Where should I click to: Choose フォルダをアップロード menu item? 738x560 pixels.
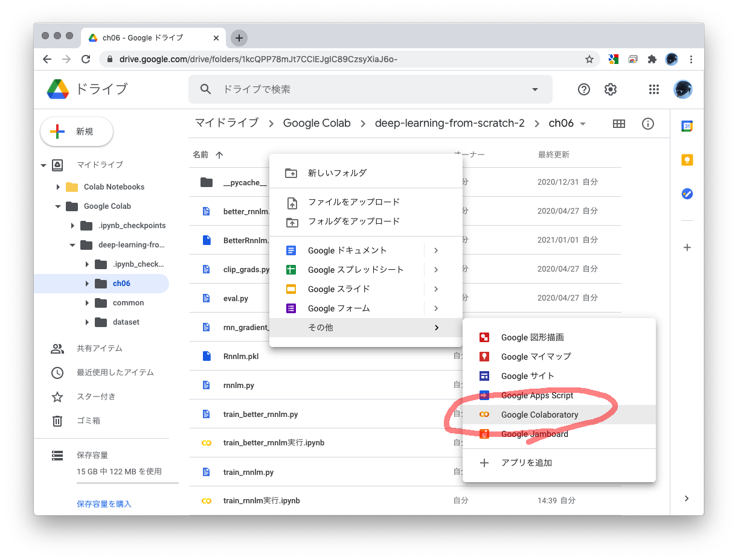[366, 221]
